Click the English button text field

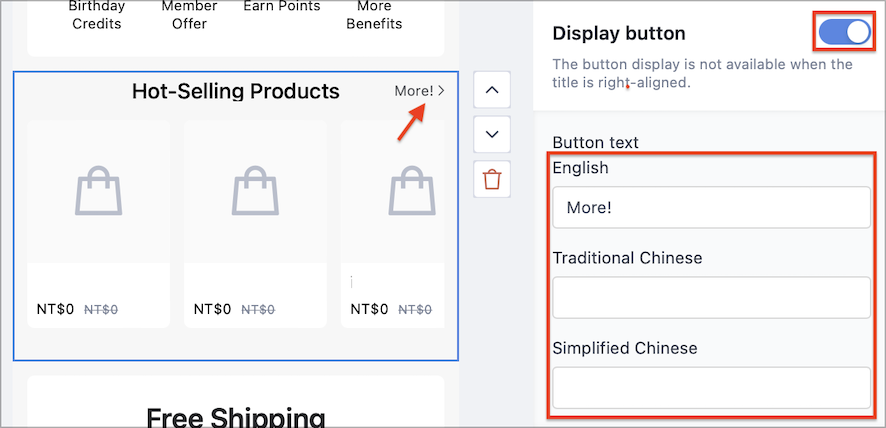coord(711,207)
